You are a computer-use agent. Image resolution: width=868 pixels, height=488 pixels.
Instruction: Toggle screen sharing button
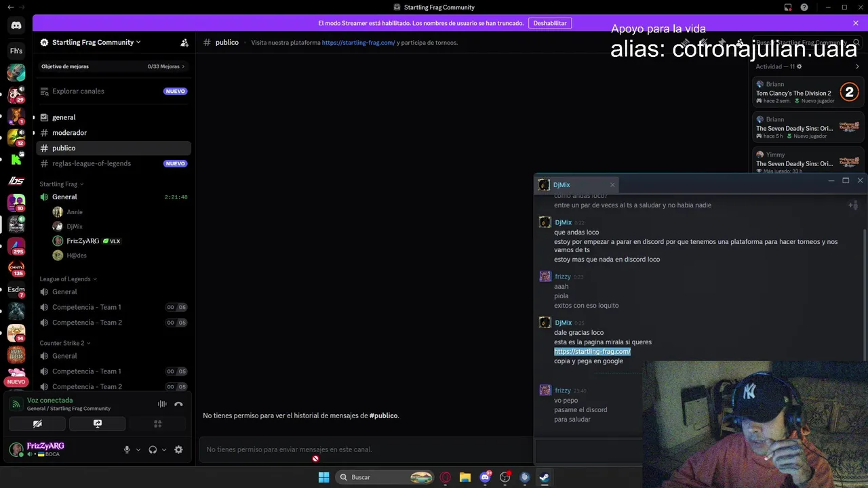(x=98, y=424)
